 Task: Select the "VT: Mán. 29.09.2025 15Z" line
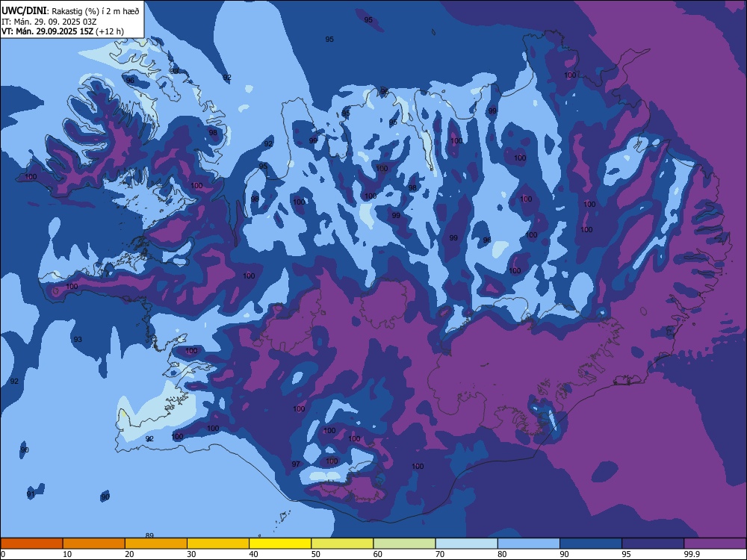pos(48,31)
